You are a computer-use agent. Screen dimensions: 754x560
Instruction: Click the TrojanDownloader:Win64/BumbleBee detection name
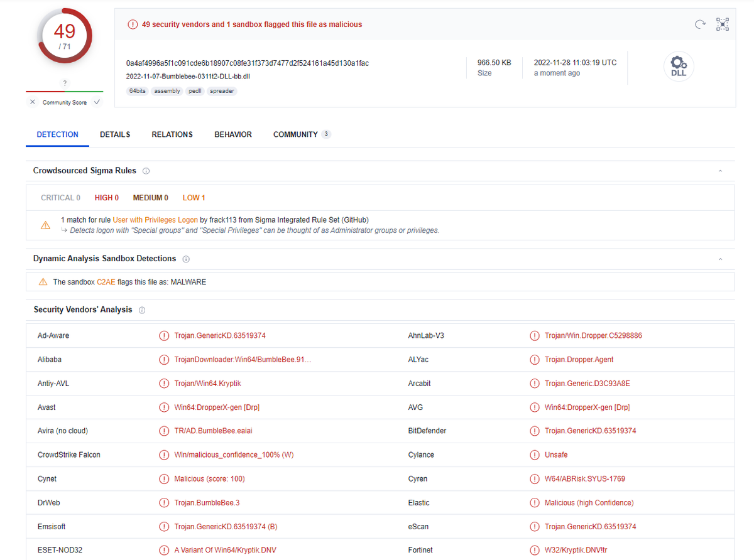243,360
